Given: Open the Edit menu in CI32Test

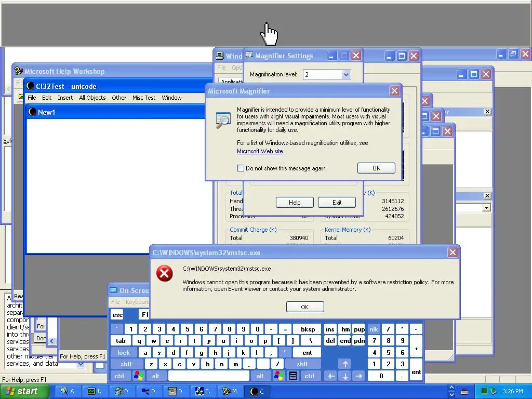Looking at the screenshot, I should 47,98.
